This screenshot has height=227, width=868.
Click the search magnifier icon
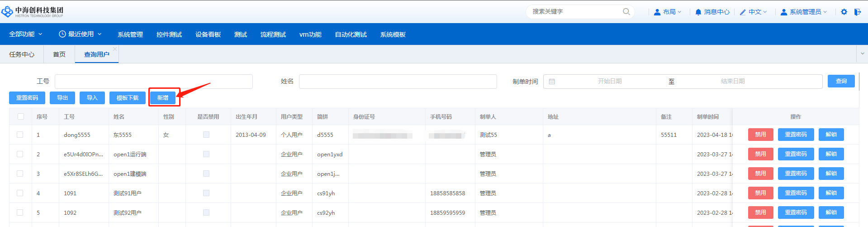[626, 12]
